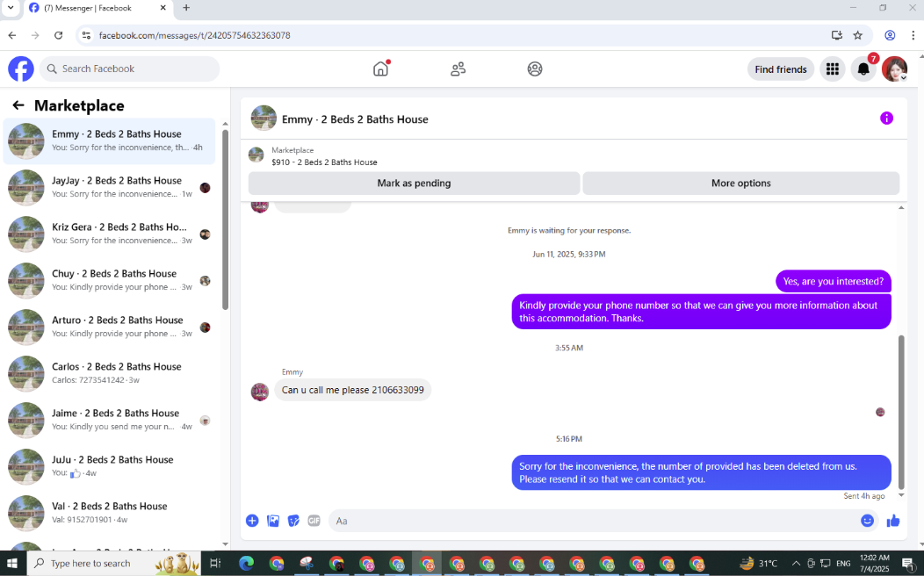Select the Arturo conversation
Viewport: 924px width, 576px height.
pyautogui.click(x=110, y=327)
